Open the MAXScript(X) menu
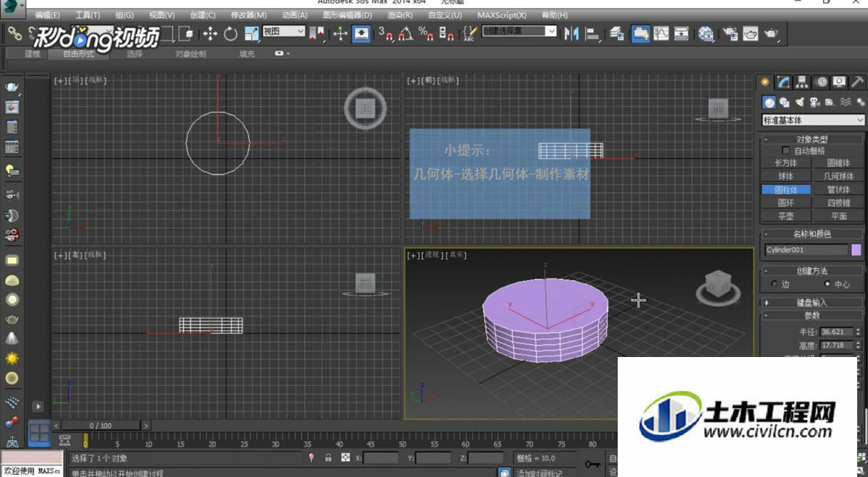Screen dimensions: 868x477 click(502, 15)
